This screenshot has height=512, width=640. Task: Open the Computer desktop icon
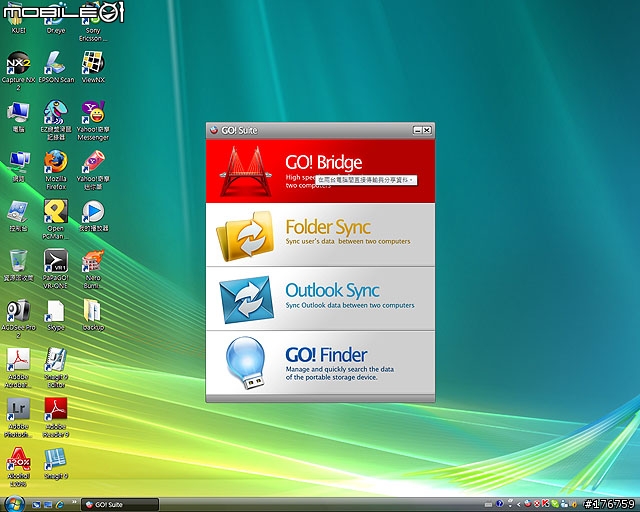click(x=18, y=117)
